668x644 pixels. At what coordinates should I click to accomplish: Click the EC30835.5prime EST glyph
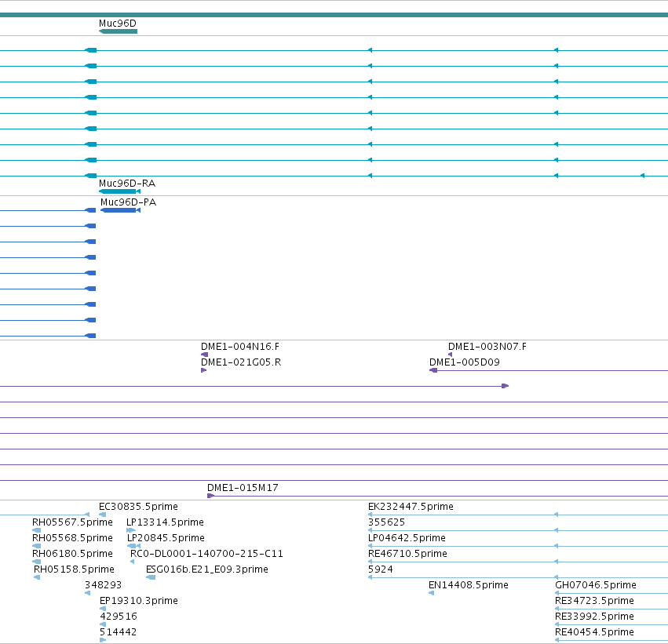click(x=102, y=514)
